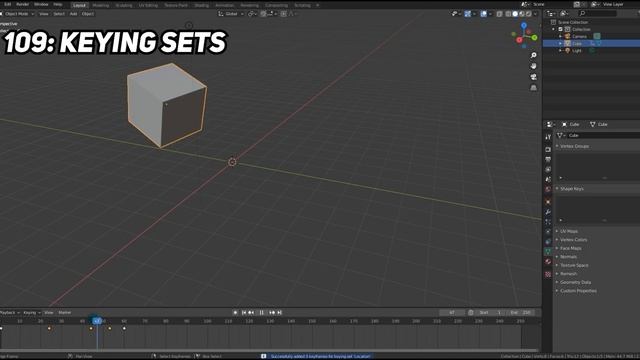Viewport: 640px width, 360px height.
Task: Jump to the last frame
Action: coord(280,313)
